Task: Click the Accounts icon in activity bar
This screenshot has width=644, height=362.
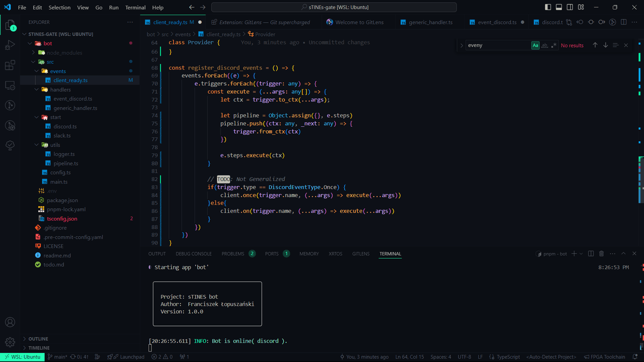Action: coord(10,322)
